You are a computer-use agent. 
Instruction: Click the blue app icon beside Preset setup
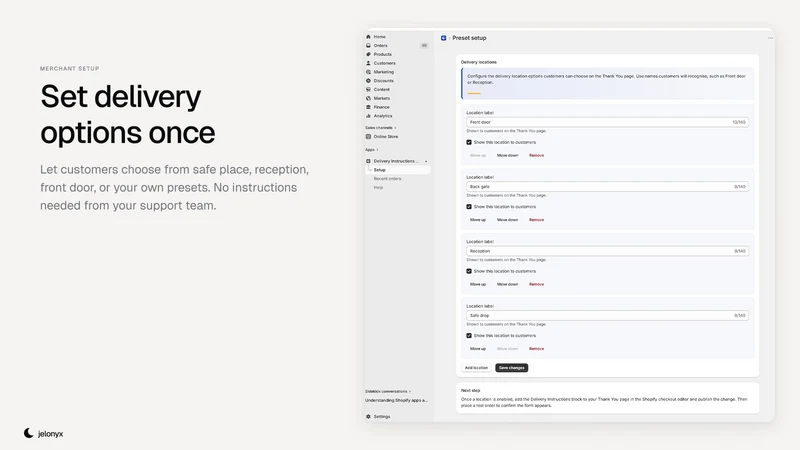[443, 38]
